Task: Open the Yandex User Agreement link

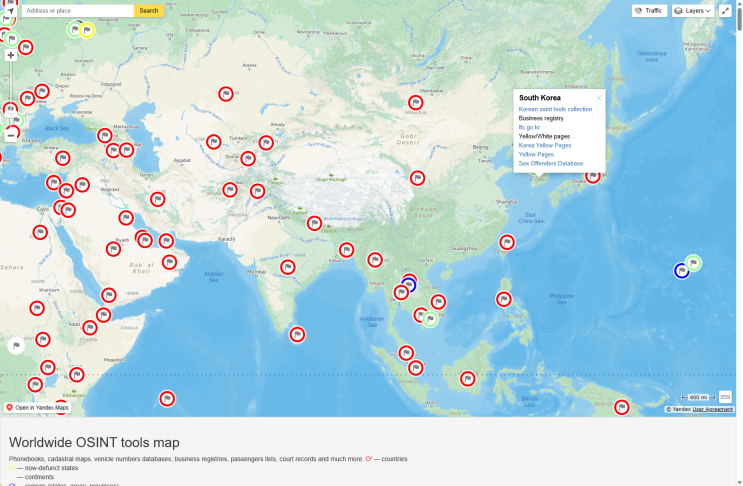Action: click(x=713, y=409)
